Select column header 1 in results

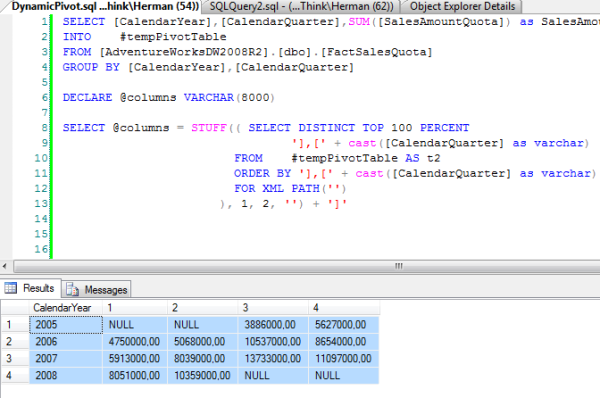(x=135, y=308)
